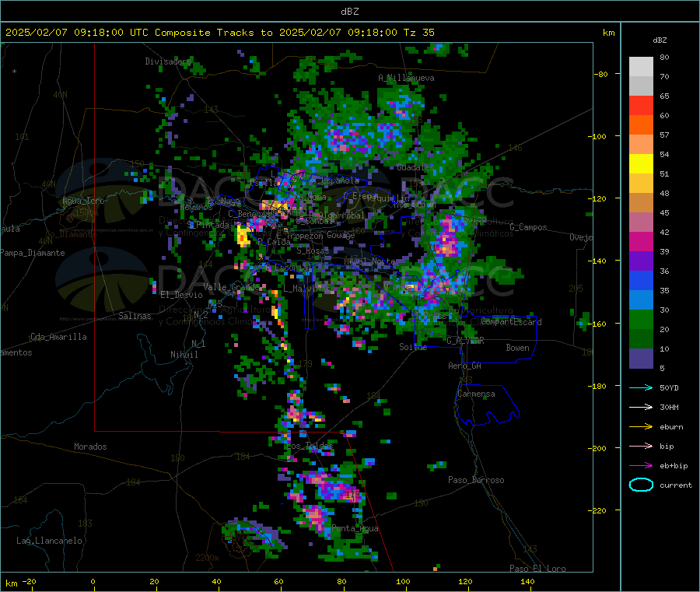Pick the bright yellow swatch in dBZ scale

tap(641, 164)
